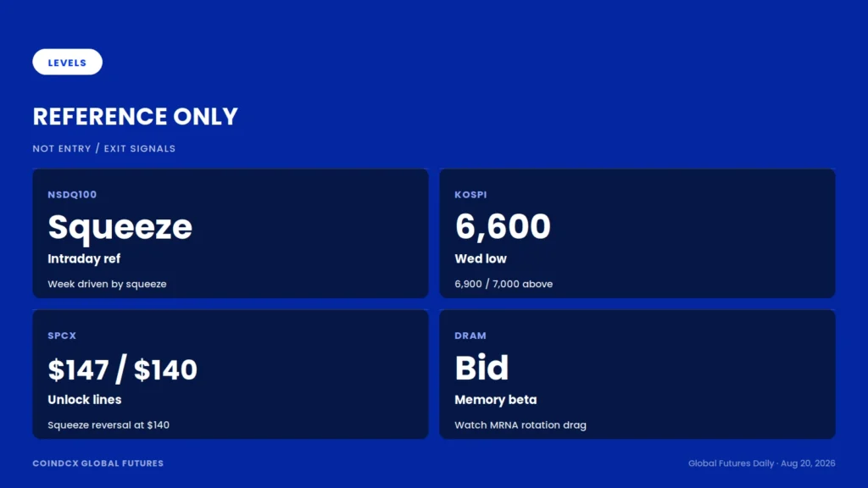Click the $147 / $140 value
Image resolution: width=868 pixels, height=488 pixels.
pyautogui.click(x=122, y=369)
